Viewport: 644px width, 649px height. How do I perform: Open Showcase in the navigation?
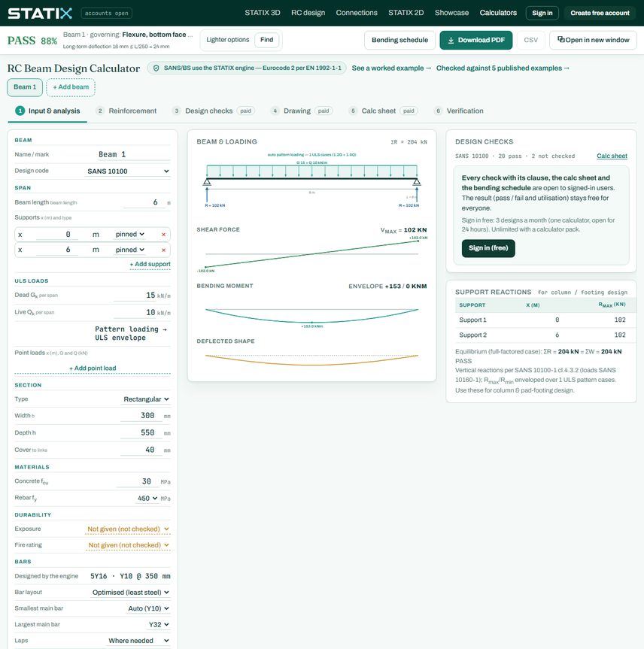pos(452,13)
